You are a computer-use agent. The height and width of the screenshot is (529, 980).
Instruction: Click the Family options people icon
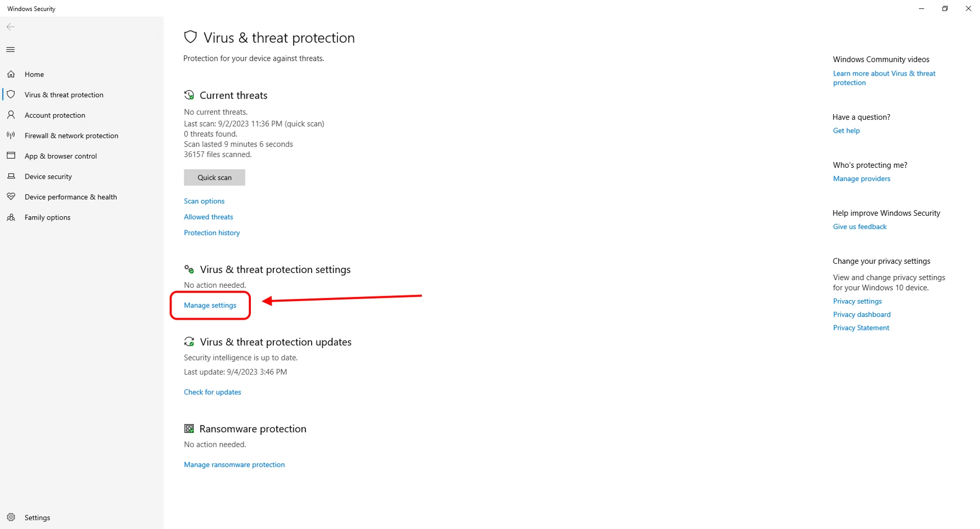(11, 217)
